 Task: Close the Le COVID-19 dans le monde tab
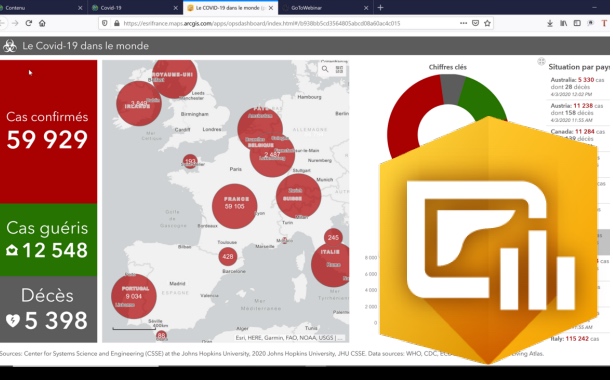pos(271,8)
